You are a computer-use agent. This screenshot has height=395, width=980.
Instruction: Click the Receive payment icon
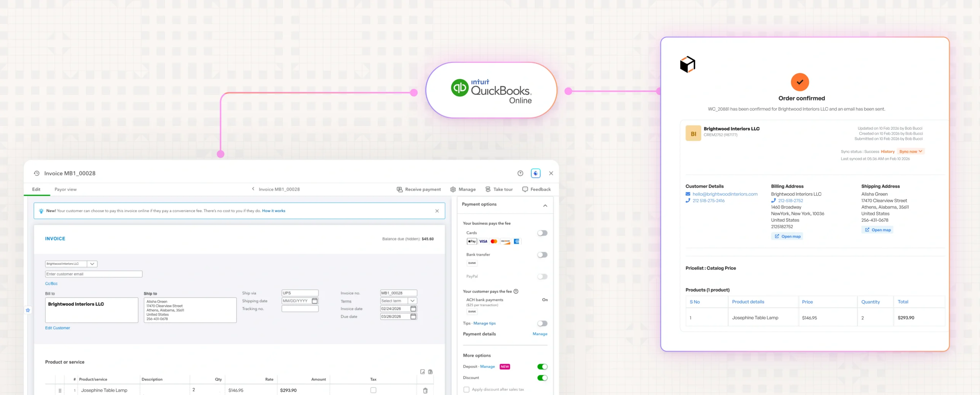click(x=400, y=189)
